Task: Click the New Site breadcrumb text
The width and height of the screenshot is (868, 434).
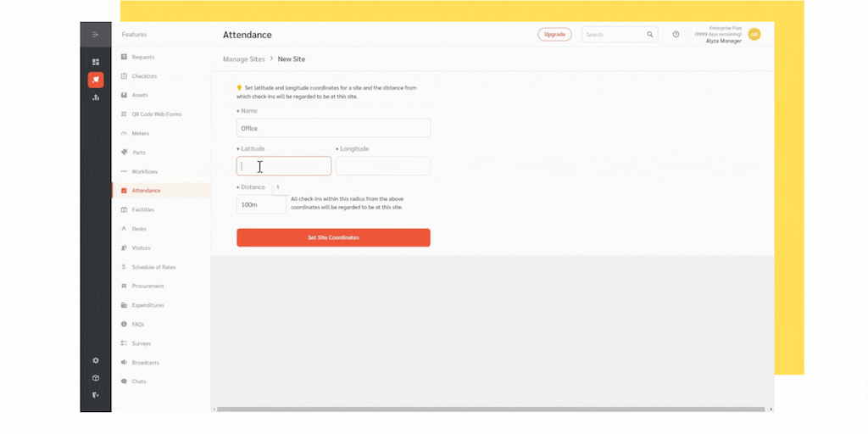Action: [x=292, y=58]
